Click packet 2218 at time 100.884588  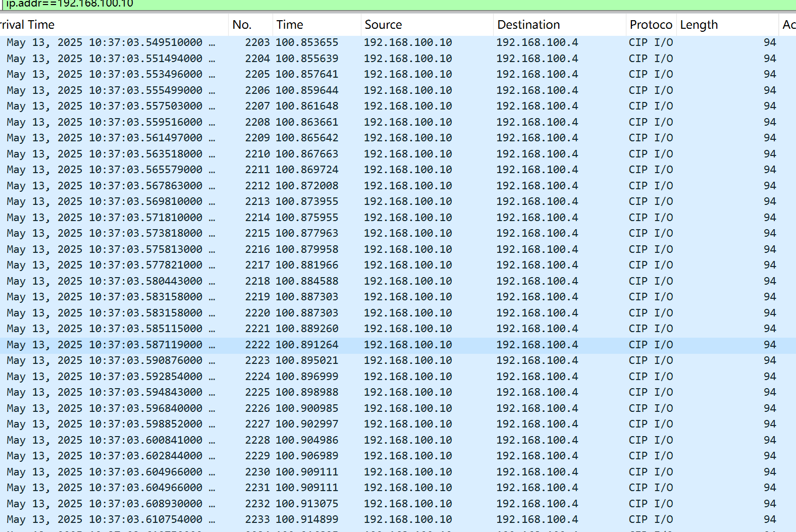coord(307,281)
